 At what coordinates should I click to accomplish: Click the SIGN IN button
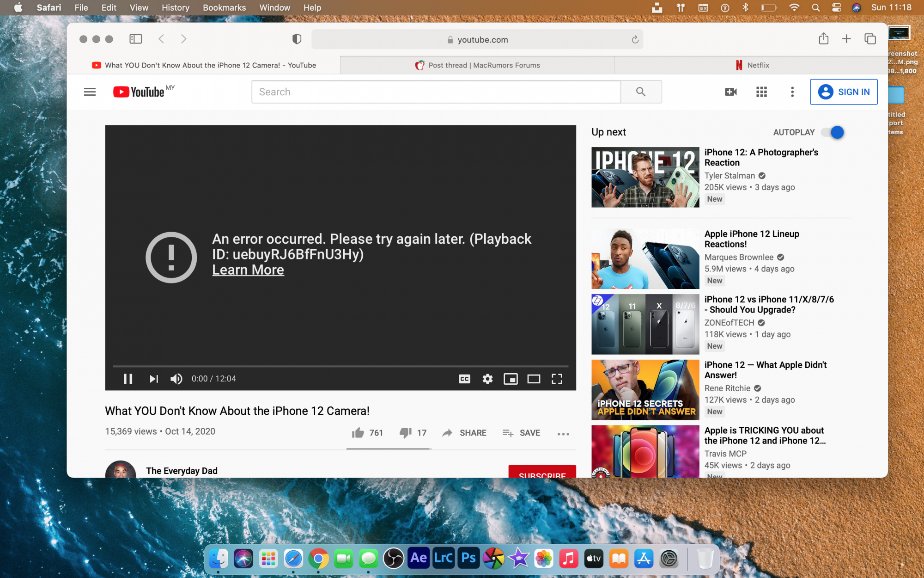pos(844,92)
